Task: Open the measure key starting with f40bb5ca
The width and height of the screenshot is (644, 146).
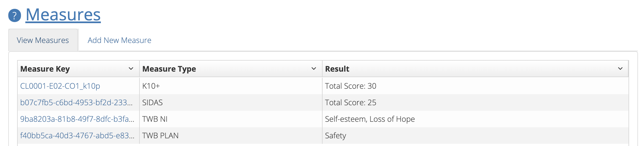Action: click(x=77, y=136)
